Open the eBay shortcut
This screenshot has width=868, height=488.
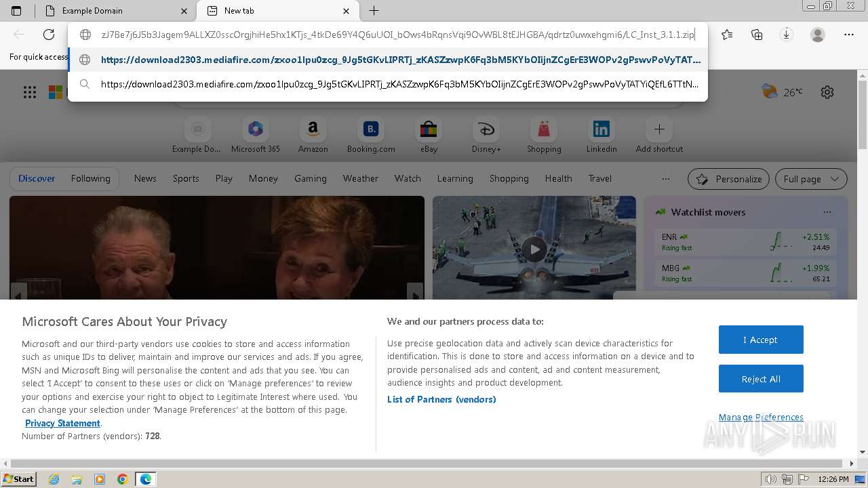pos(429,136)
